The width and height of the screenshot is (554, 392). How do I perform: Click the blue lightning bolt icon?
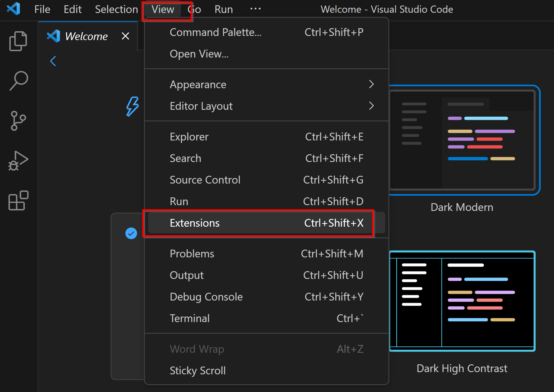coord(133,106)
